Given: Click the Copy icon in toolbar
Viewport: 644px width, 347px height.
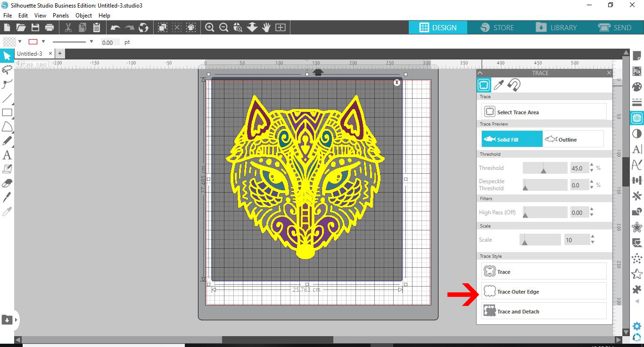Looking at the screenshot, I should coord(83,27).
